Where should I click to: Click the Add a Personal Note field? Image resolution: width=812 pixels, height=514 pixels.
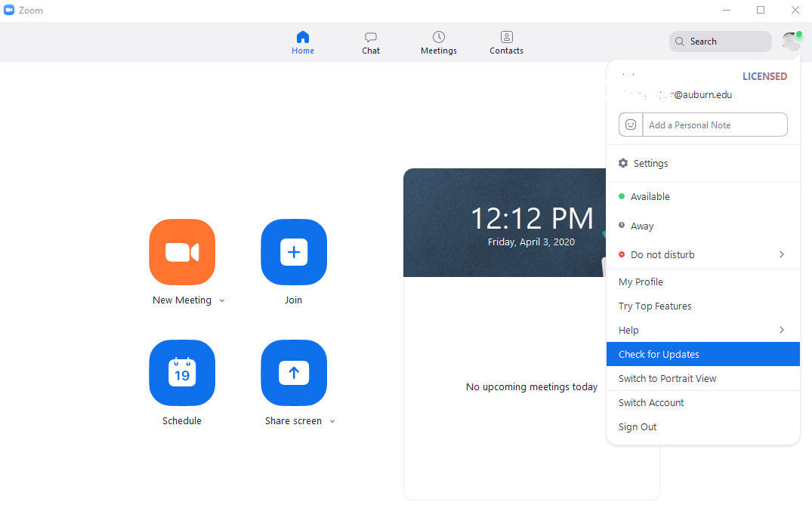[715, 125]
